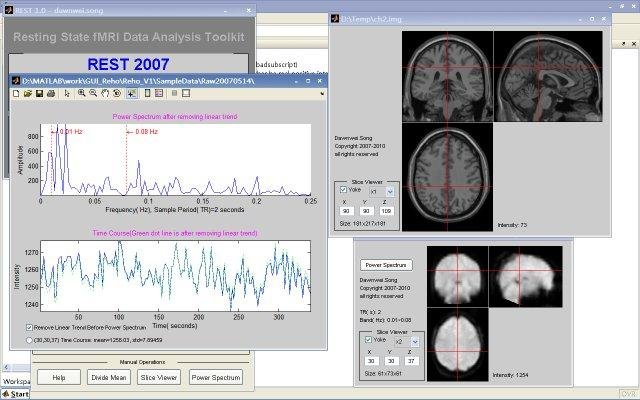Click the Z coordinate field showing 109
Screen dimensions: 640x400
386,211
